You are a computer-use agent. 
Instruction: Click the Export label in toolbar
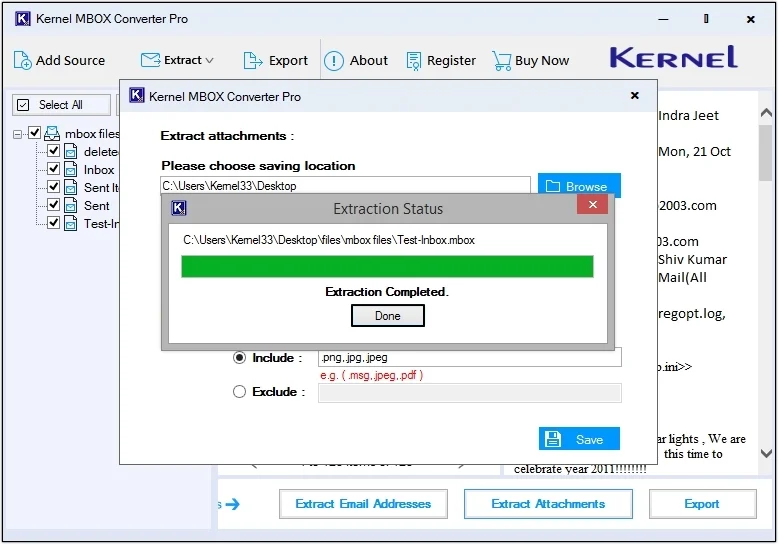(288, 61)
